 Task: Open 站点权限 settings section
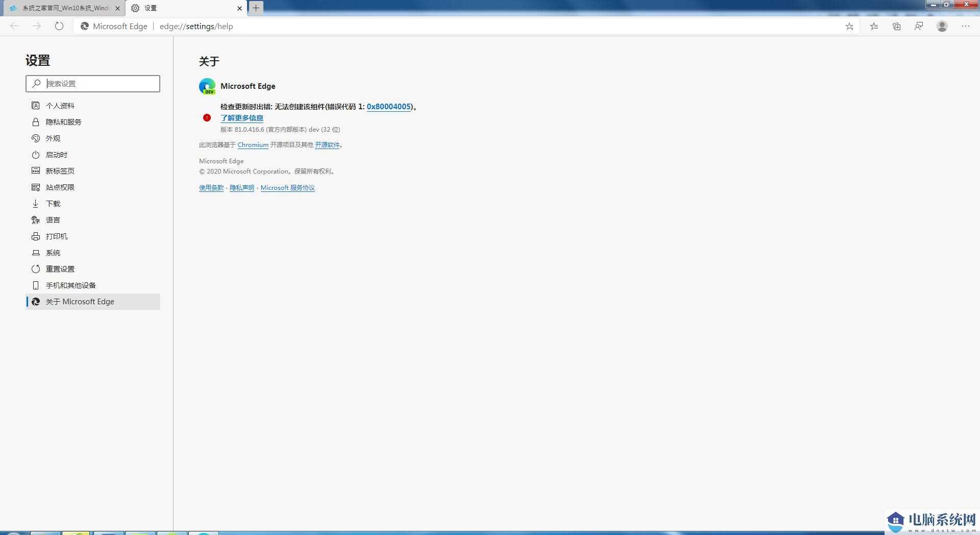[x=93, y=187]
